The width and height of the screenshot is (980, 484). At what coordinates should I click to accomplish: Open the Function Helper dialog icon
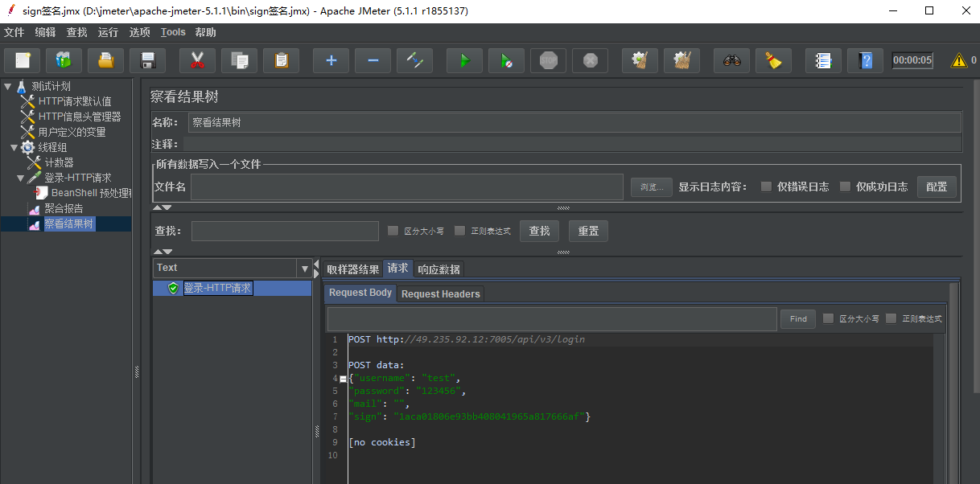click(823, 60)
